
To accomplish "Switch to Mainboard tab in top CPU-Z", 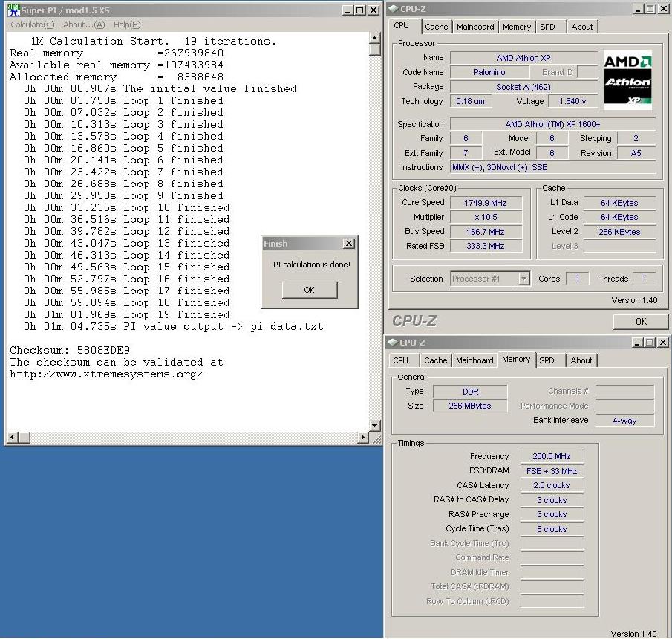I will click(475, 27).
